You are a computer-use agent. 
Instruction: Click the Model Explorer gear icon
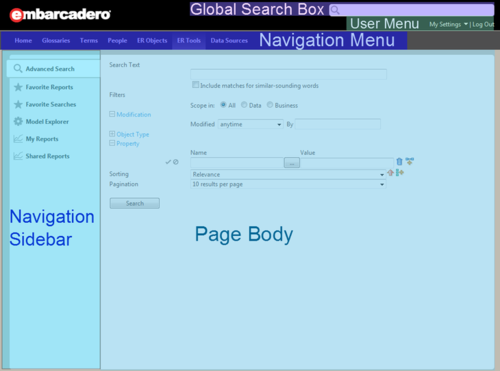tap(18, 121)
